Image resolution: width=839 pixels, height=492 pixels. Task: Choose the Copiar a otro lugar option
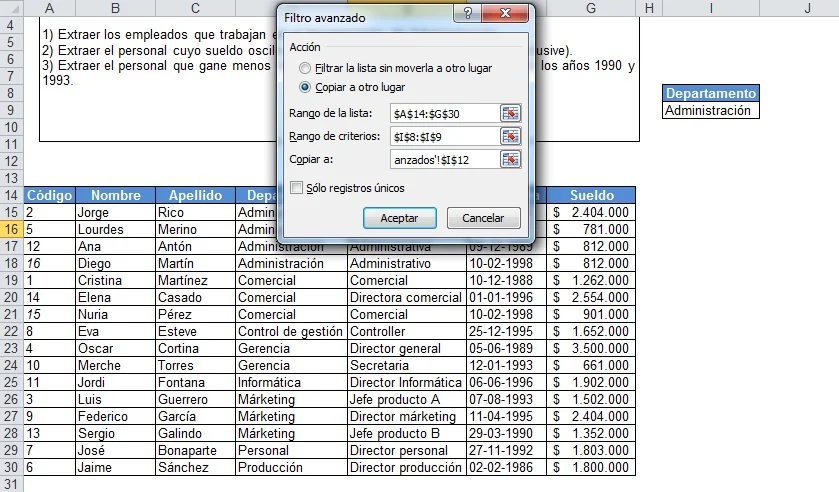[305, 87]
